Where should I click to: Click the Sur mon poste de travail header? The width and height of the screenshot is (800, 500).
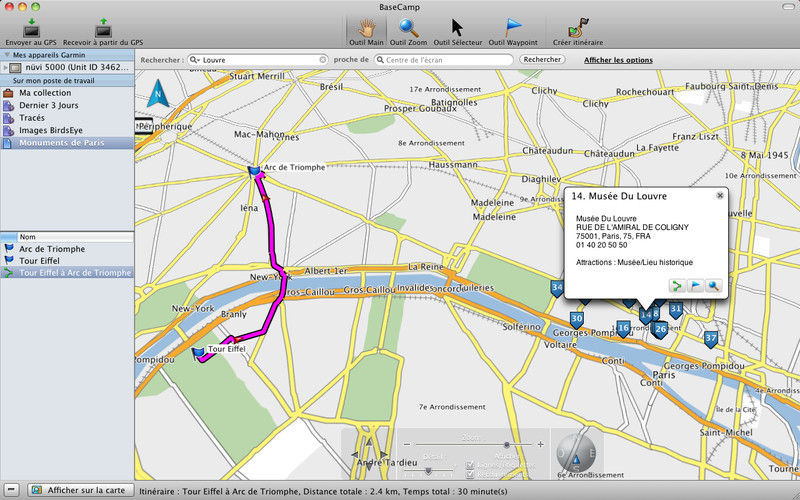(67, 81)
